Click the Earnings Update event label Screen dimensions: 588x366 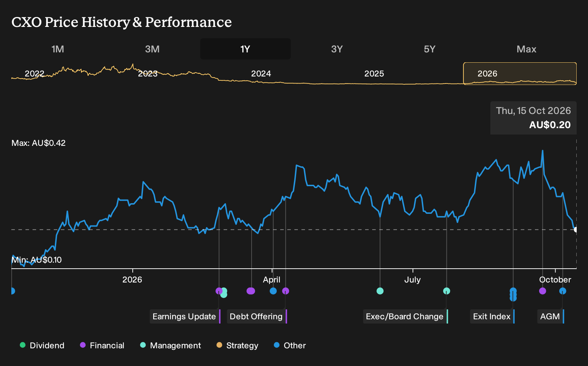click(x=185, y=316)
